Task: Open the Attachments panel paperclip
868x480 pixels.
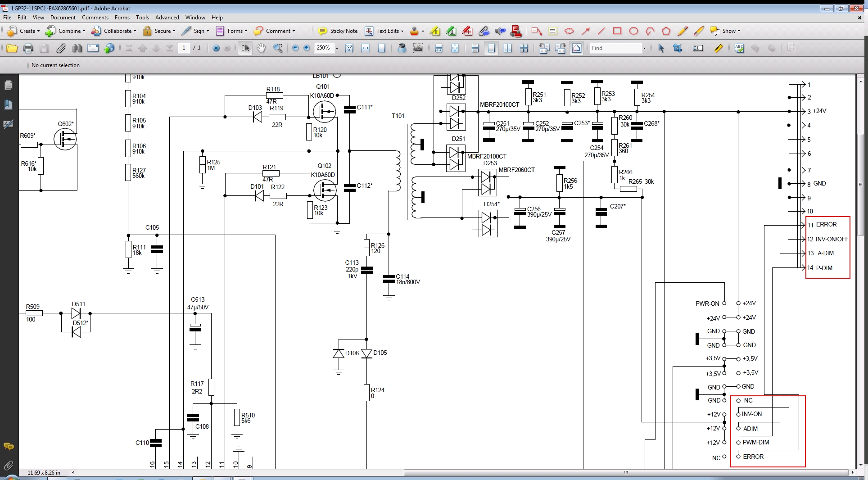Action: 8,465
